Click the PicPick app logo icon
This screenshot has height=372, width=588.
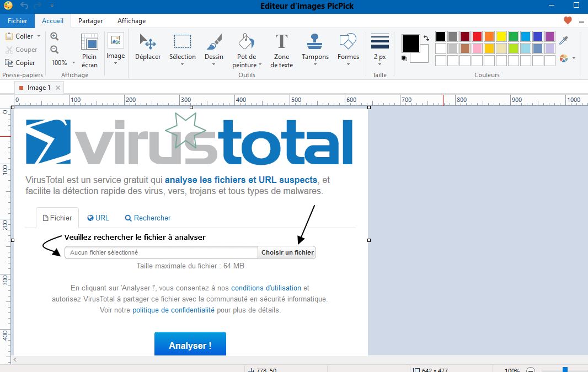[x=8, y=6]
